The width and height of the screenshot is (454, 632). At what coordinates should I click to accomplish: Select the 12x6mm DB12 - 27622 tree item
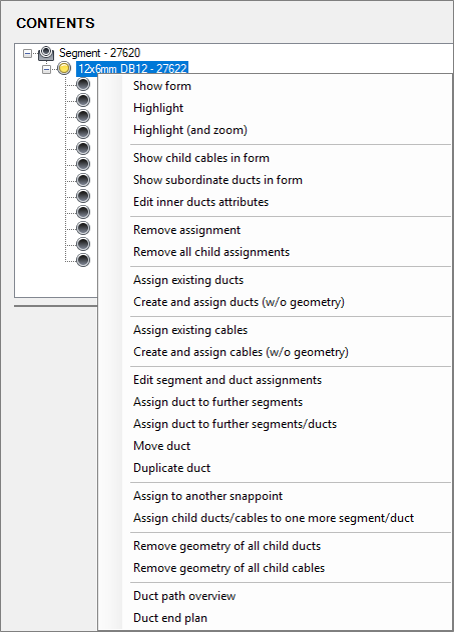coord(132,69)
